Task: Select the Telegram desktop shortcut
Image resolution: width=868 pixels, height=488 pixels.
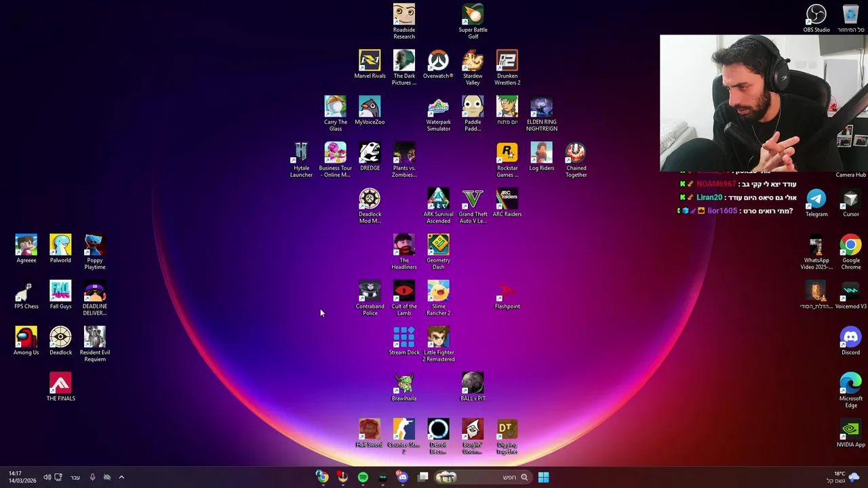Action: point(816,203)
